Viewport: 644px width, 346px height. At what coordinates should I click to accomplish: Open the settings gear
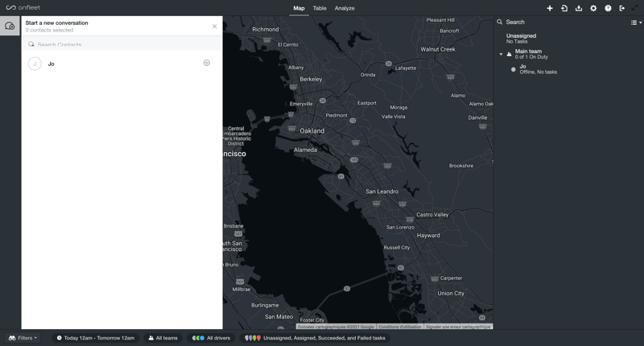coord(593,8)
